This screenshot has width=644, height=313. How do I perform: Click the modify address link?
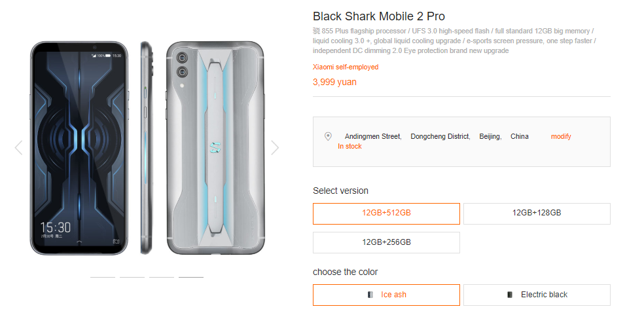point(561,136)
